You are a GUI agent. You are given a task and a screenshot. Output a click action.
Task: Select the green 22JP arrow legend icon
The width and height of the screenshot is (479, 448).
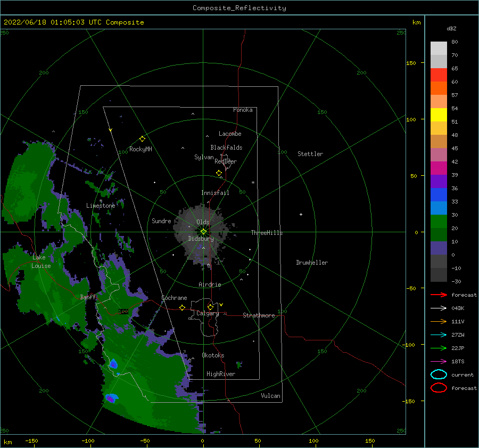pyautogui.click(x=439, y=348)
